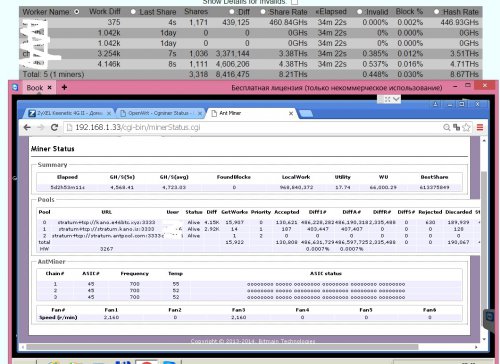Switch to the ZyXEL Keenetic 4G II tab

click(69, 113)
